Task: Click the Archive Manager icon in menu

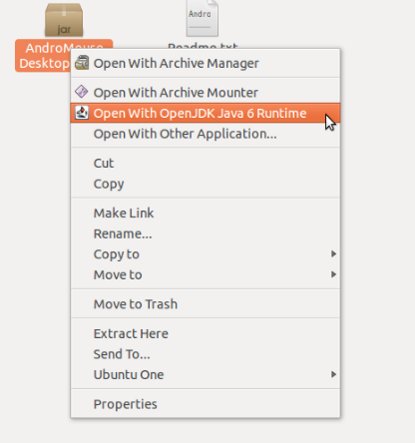Action: [82, 63]
